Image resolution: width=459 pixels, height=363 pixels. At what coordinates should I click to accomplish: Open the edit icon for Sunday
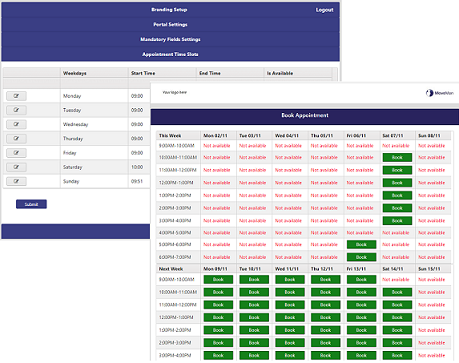click(16, 181)
